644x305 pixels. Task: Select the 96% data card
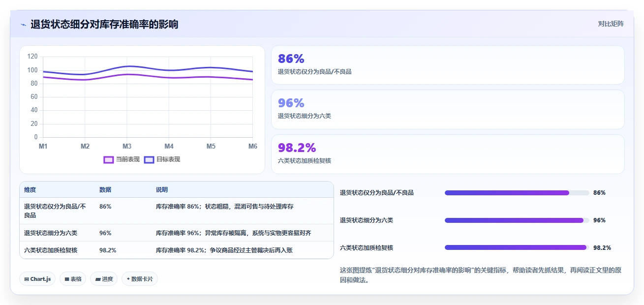tap(448, 109)
